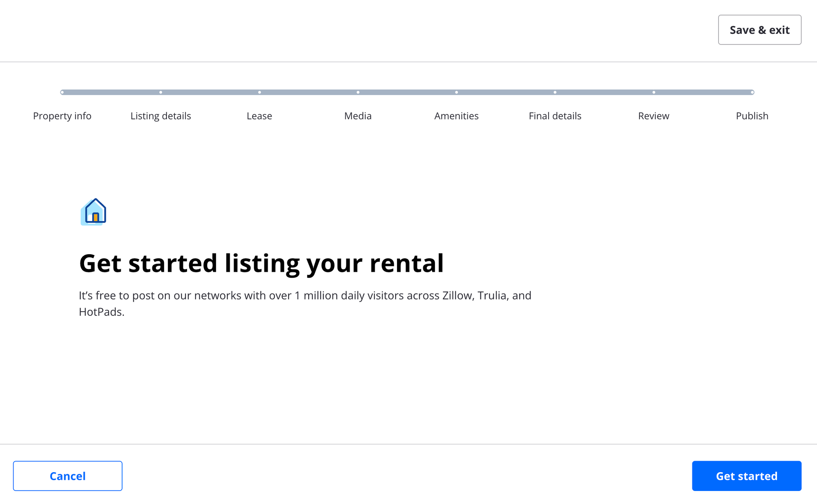Click progress dot above Media
817x504 pixels.
(x=358, y=92)
